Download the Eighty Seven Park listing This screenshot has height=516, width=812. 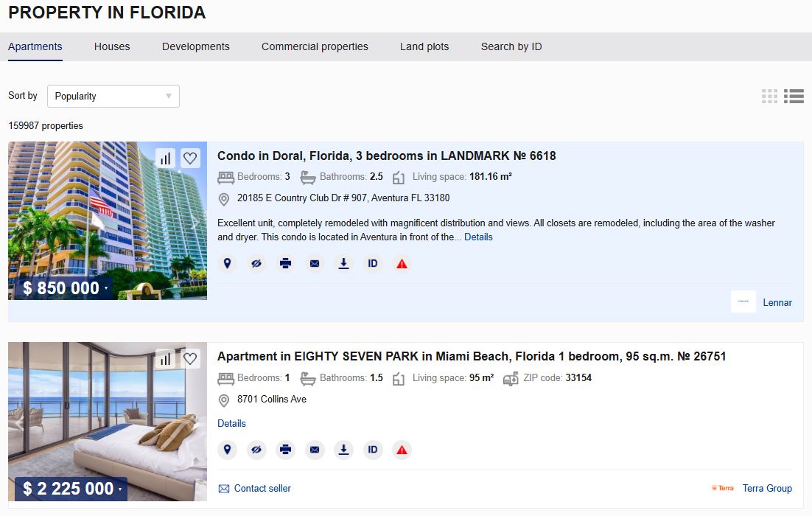[343, 450]
